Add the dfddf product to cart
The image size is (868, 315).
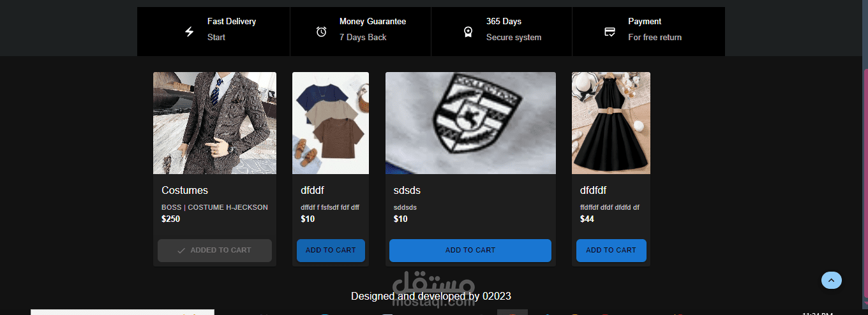coord(331,251)
